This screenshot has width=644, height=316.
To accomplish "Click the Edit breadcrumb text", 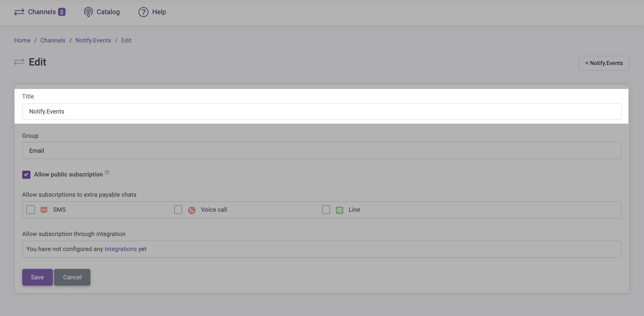I will pos(126,40).
